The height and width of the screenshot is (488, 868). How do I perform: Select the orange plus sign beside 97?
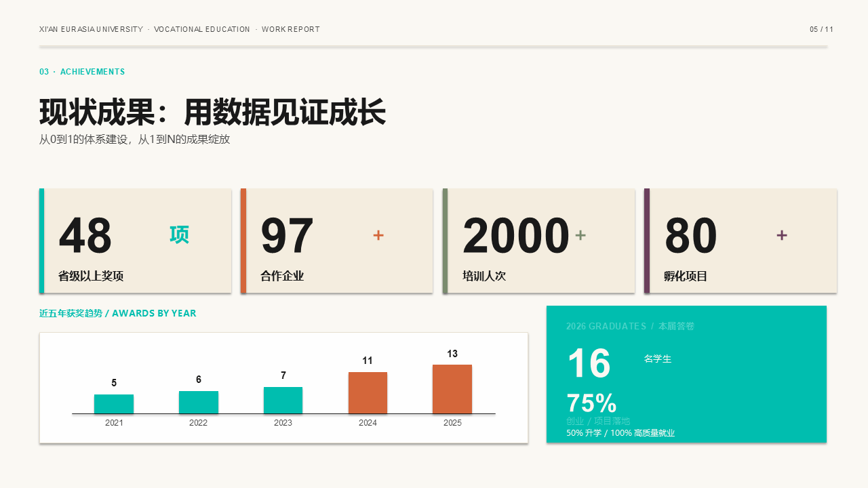(378, 235)
